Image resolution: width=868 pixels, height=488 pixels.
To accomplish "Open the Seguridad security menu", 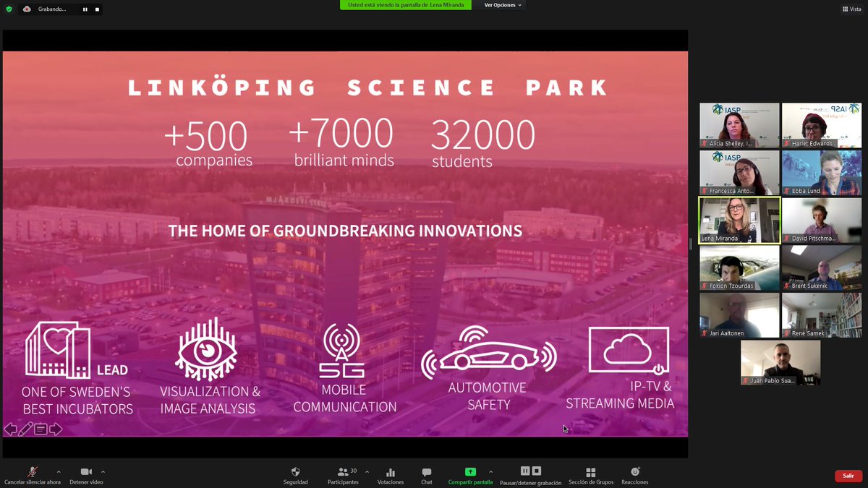I will 295,475.
